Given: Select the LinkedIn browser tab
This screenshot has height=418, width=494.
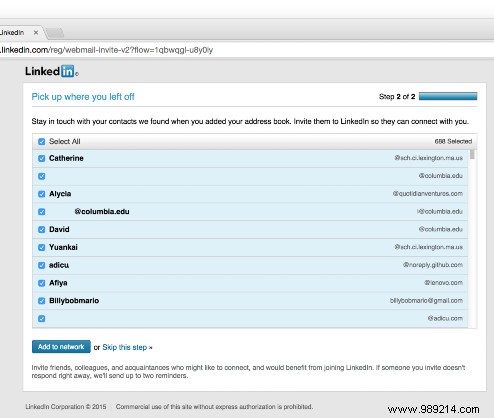Looking at the screenshot, I should point(20,33).
